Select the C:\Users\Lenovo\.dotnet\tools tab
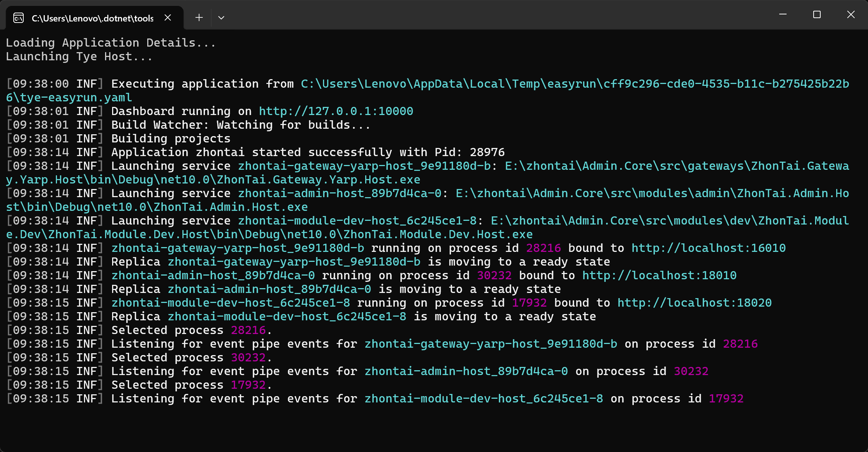Screen dimensions: 868x452 92,18
